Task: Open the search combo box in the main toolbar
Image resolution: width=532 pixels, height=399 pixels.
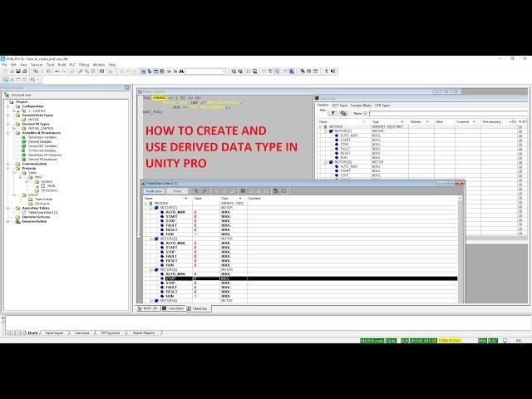Action: pyautogui.click(x=205, y=71)
